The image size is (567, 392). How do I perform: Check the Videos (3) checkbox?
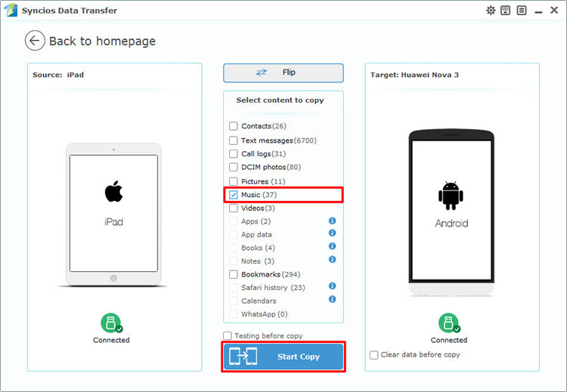pyautogui.click(x=234, y=208)
